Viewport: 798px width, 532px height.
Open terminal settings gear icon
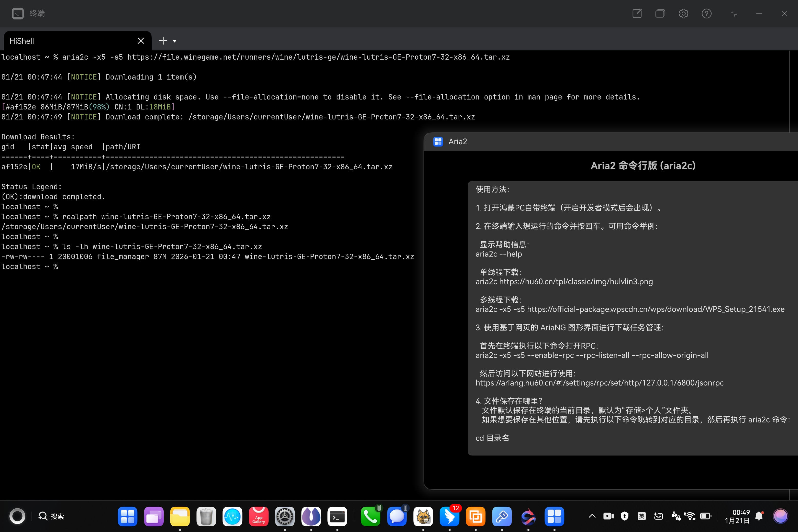[x=683, y=14]
